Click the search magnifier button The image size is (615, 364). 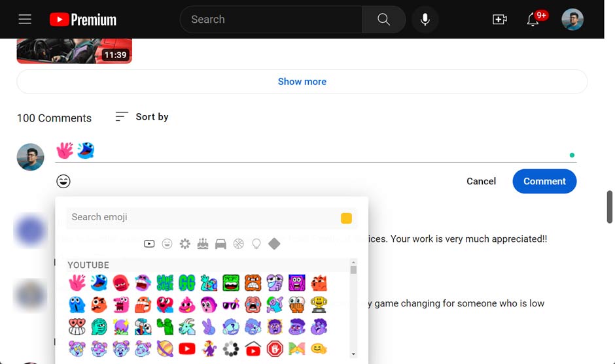(x=383, y=20)
